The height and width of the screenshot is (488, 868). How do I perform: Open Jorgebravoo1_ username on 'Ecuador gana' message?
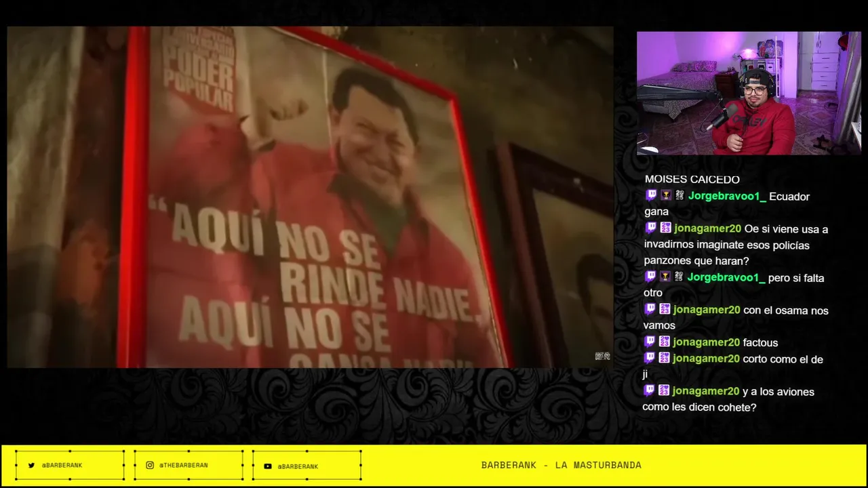pyautogui.click(x=727, y=197)
